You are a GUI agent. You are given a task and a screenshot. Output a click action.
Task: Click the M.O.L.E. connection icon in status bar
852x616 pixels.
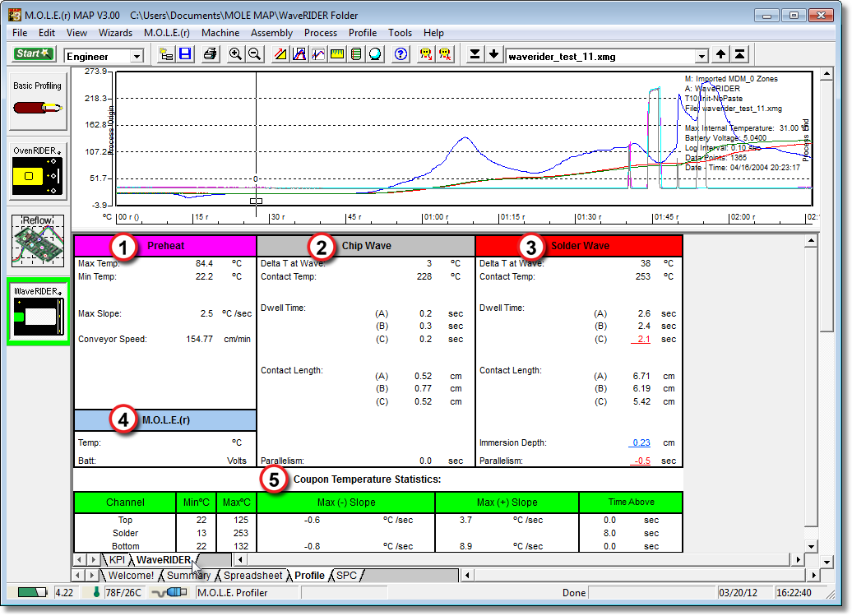[x=169, y=592]
